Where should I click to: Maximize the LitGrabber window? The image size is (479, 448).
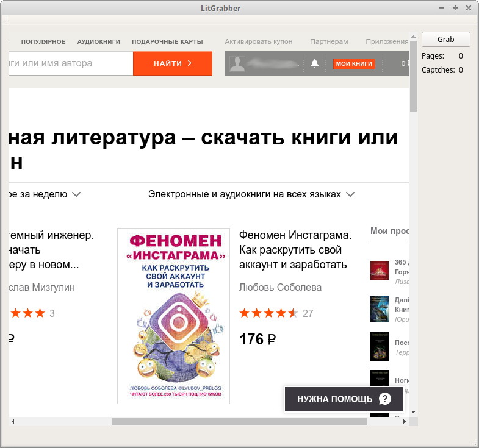coord(455,8)
